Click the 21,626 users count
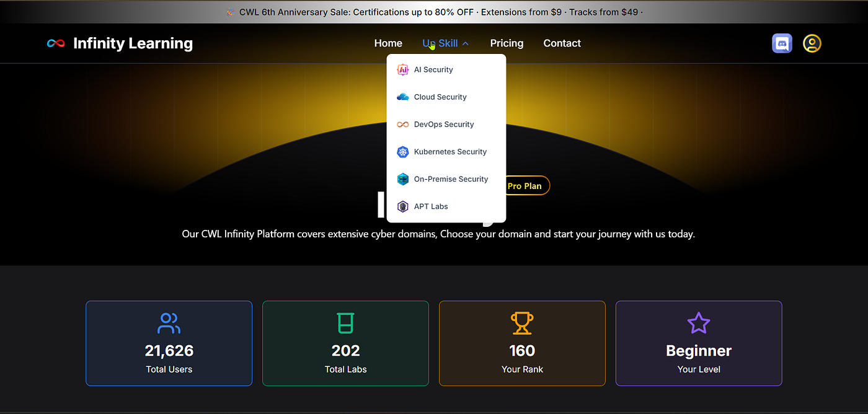 (x=169, y=351)
